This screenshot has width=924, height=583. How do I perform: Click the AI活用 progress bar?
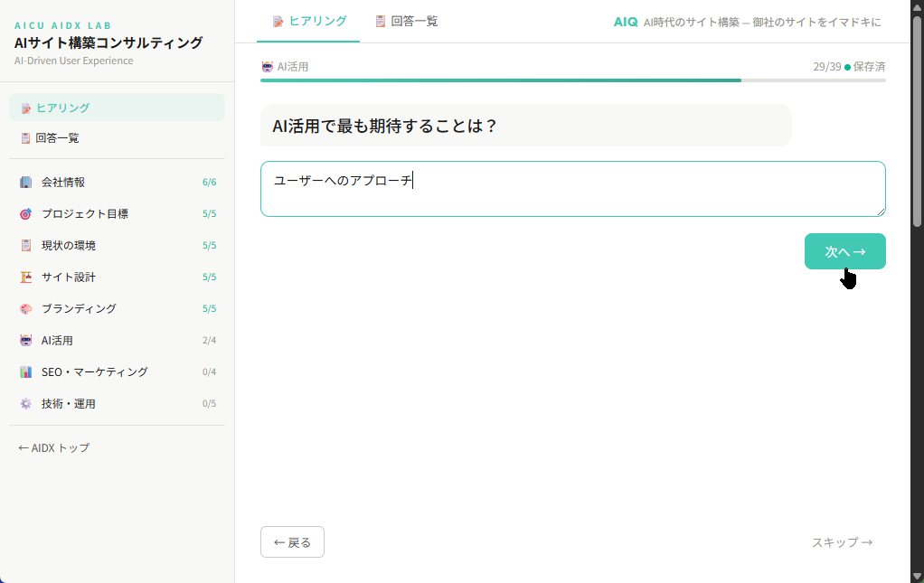pos(572,81)
